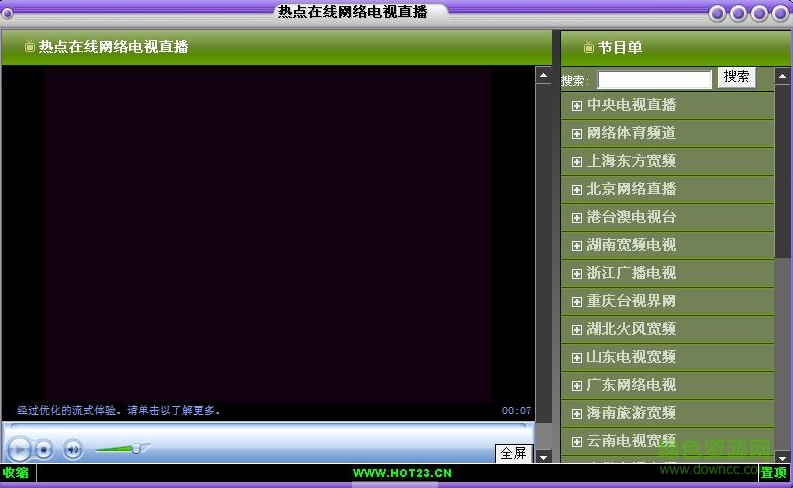The height and width of the screenshot is (488, 793).
Task: Click the program list scroll up arrow
Action: pyautogui.click(x=782, y=76)
